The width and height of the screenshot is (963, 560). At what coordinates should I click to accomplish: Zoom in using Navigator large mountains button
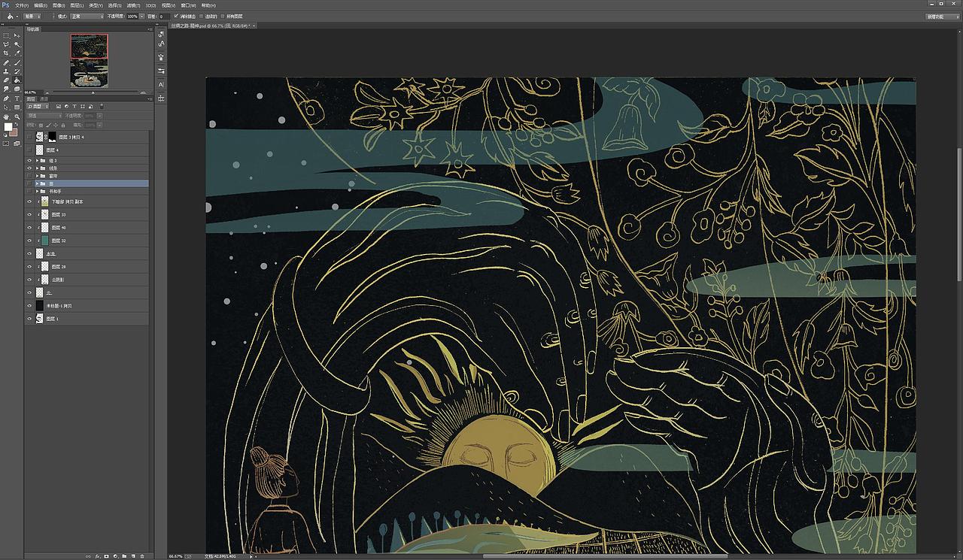(142, 92)
